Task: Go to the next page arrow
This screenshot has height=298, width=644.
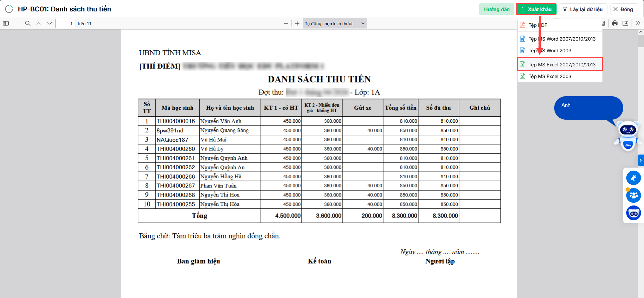Action: point(50,23)
